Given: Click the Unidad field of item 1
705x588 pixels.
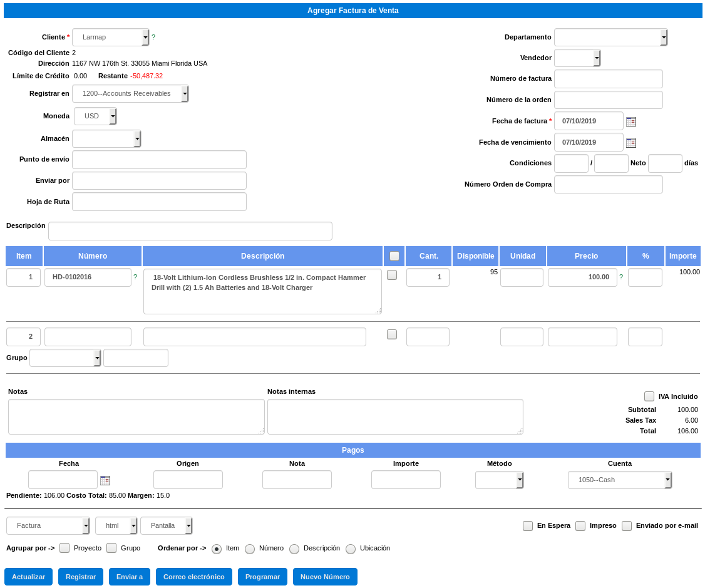Looking at the screenshot, I should (522, 277).
